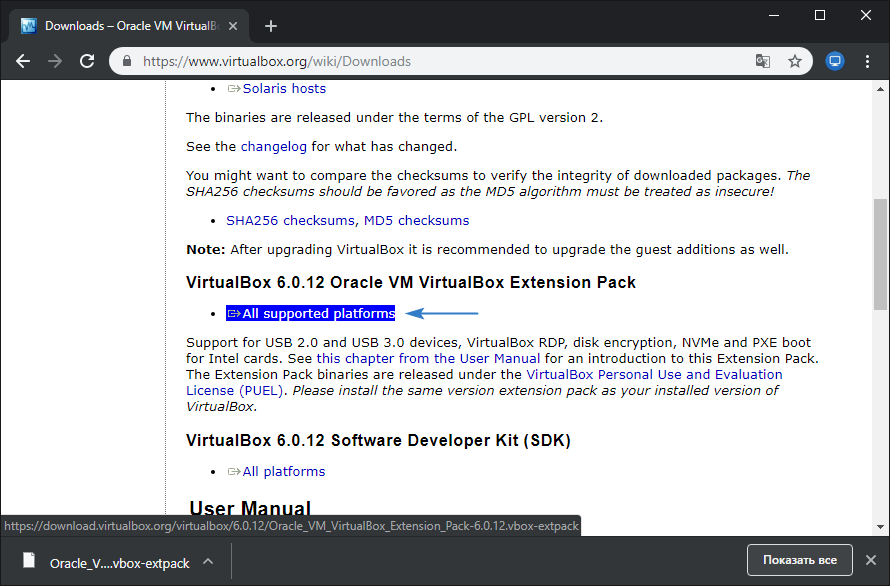Click the Показать все button

click(799, 560)
